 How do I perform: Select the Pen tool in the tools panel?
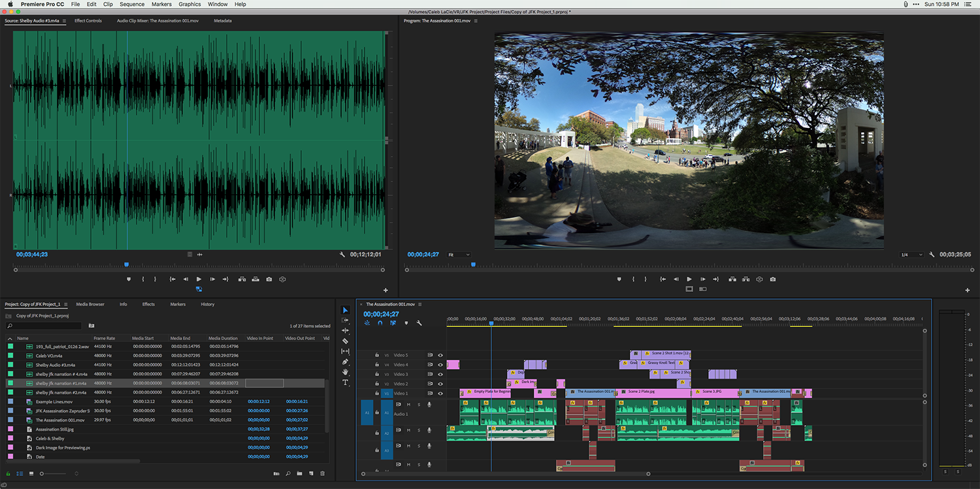(x=346, y=361)
